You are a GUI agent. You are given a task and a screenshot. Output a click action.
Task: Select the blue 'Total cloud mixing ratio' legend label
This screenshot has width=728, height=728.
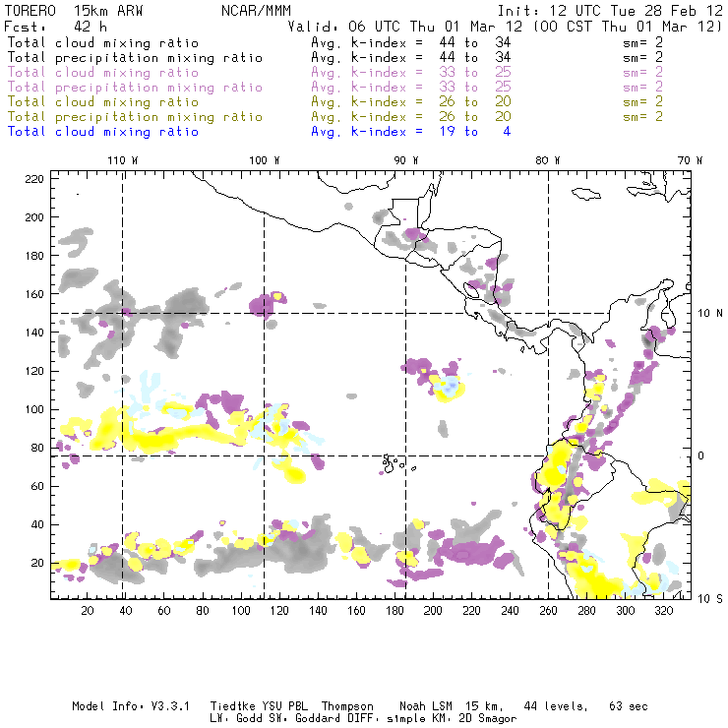click(x=103, y=132)
